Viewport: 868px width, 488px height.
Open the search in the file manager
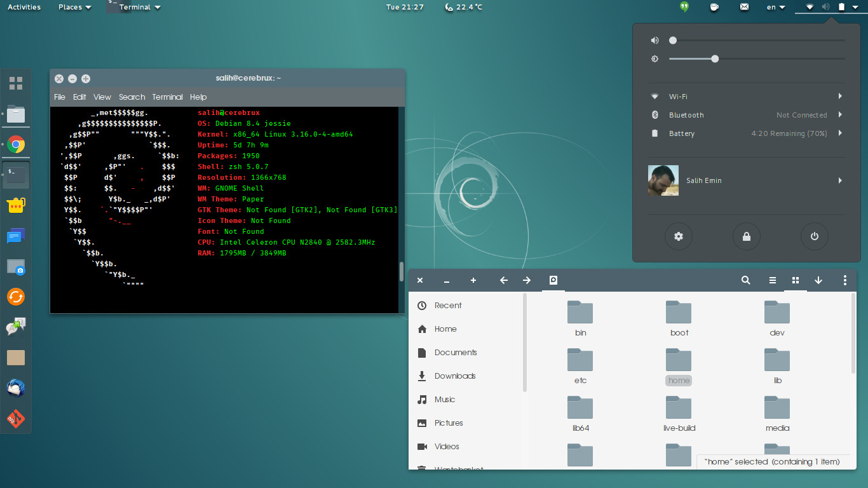[745, 280]
